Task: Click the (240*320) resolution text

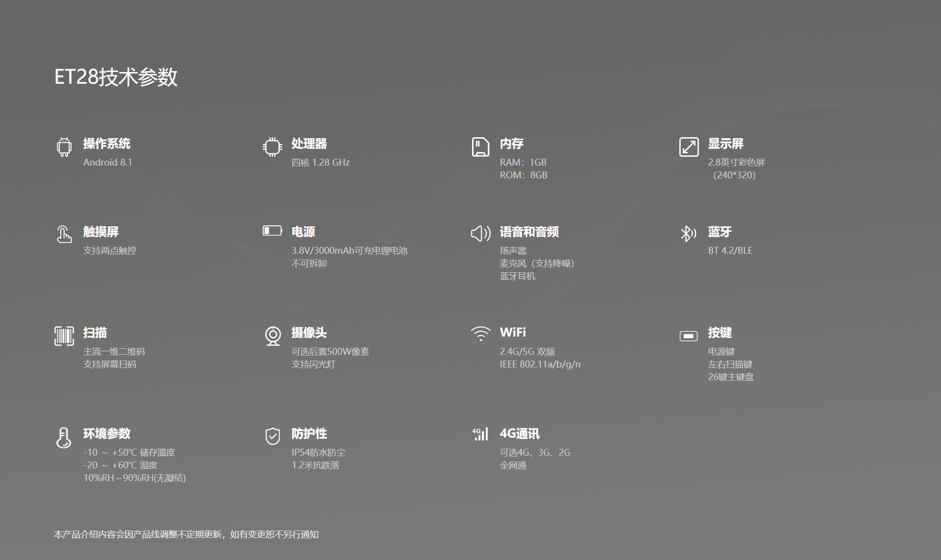Action: (734, 175)
